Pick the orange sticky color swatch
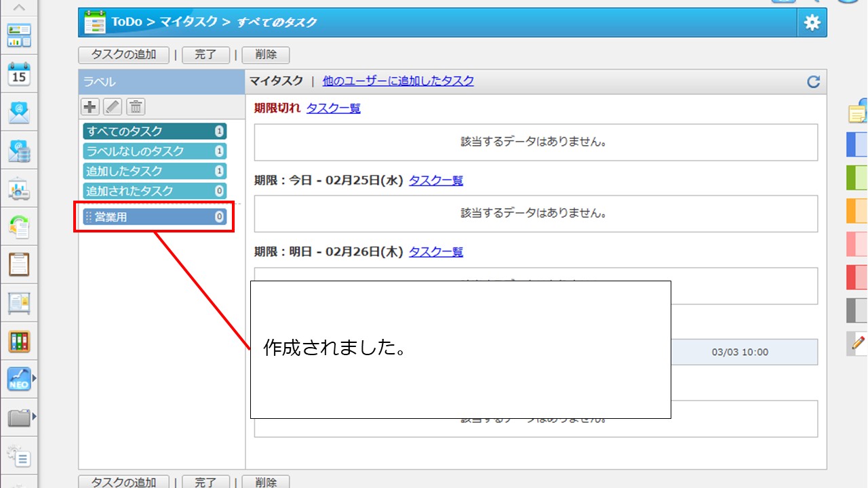This screenshot has height=488, width=868. click(x=857, y=211)
